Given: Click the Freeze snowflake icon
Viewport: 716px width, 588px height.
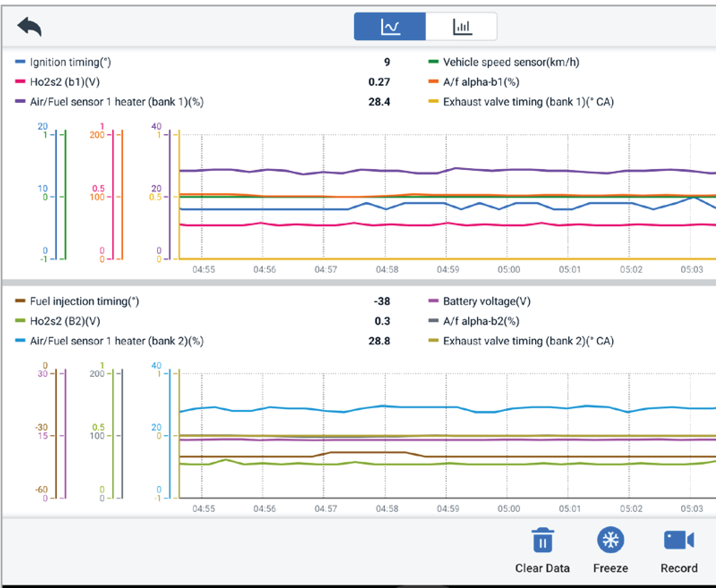Looking at the screenshot, I should tap(610, 540).
